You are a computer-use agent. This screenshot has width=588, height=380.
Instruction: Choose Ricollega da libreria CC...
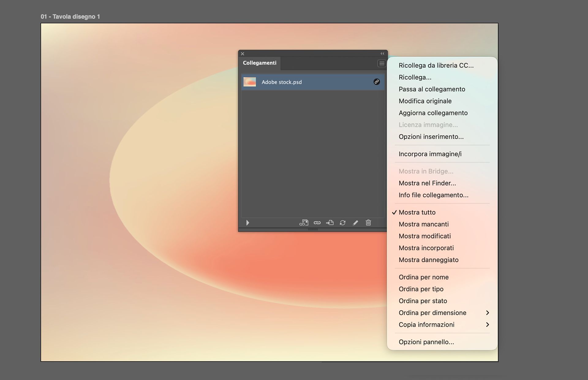pyautogui.click(x=442, y=65)
